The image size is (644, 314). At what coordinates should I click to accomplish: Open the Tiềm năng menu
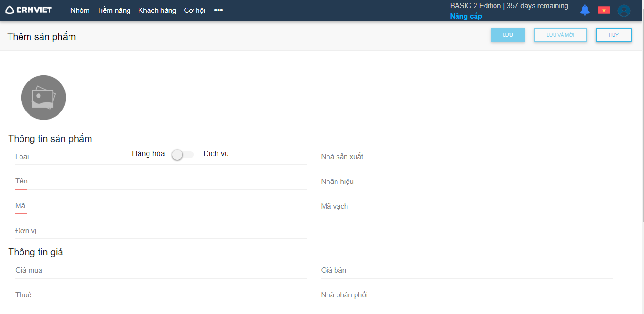(x=114, y=10)
